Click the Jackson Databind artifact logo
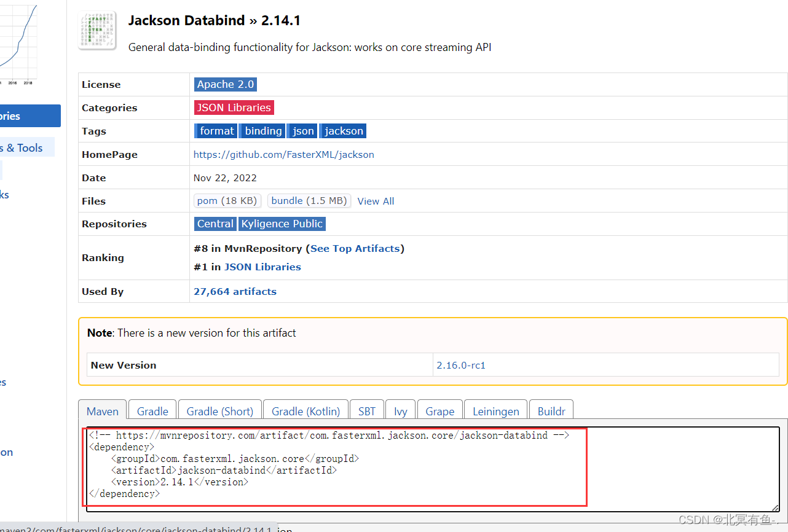Screen dimensions: 788x532 (97, 31)
